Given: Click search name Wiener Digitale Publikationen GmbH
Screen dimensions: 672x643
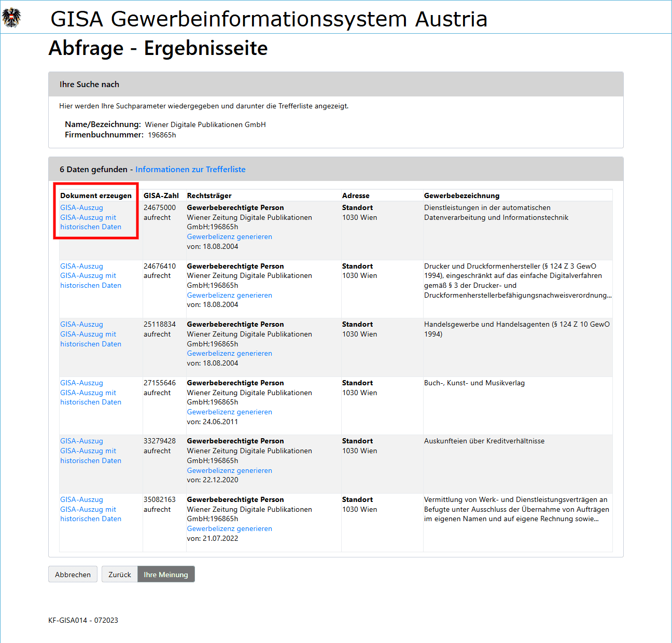Looking at the screenshot, I should (x=205, y=125).
